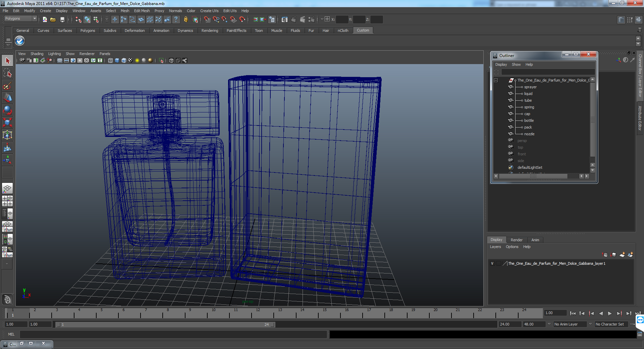Pick the Soft Modification tool
This screenshot has height=349, width=644.
pos(7,147)
